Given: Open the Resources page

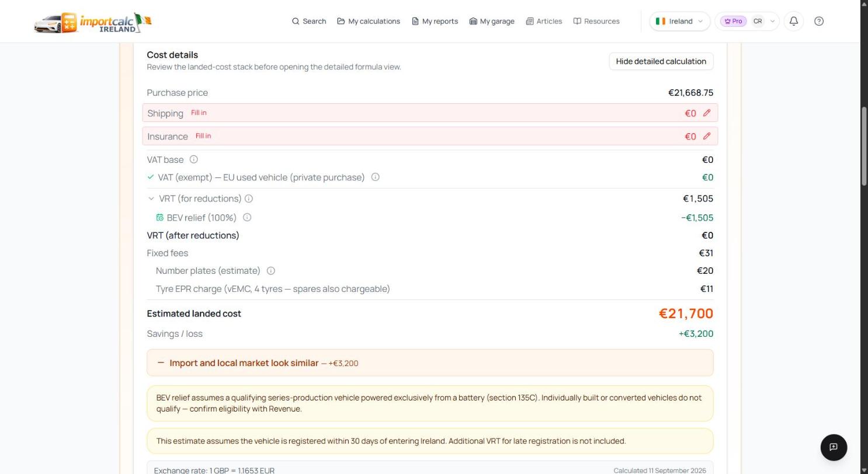Looking at the screenshot, I should pos(596,21).
